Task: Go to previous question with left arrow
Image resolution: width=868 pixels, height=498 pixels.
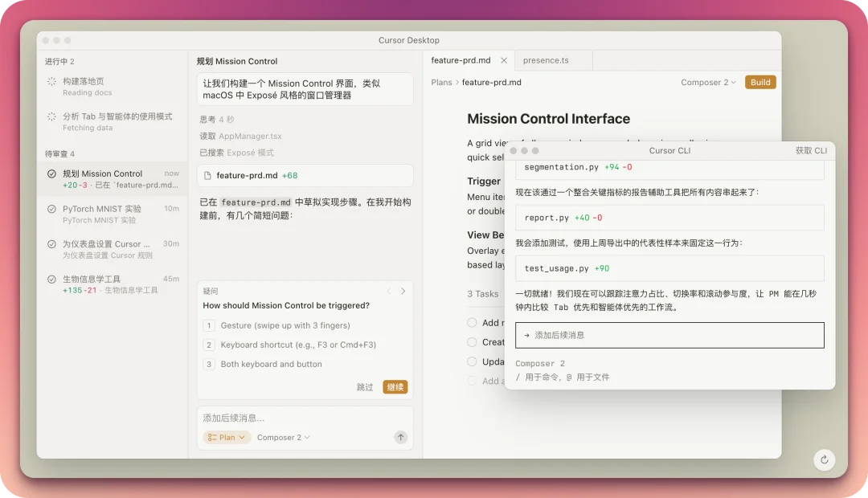Action: point(389,291)
